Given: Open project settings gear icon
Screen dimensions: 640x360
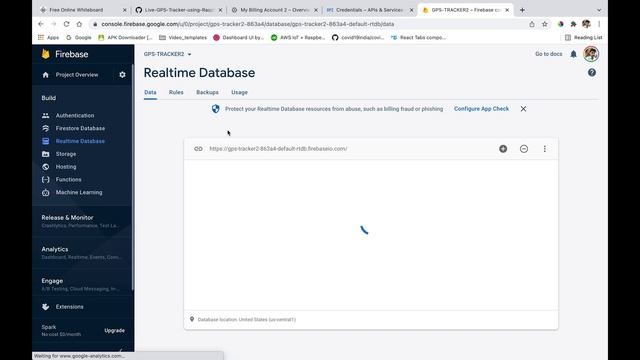Looking at the screenshot, I should pyautogui.click(x=122, y=75).
